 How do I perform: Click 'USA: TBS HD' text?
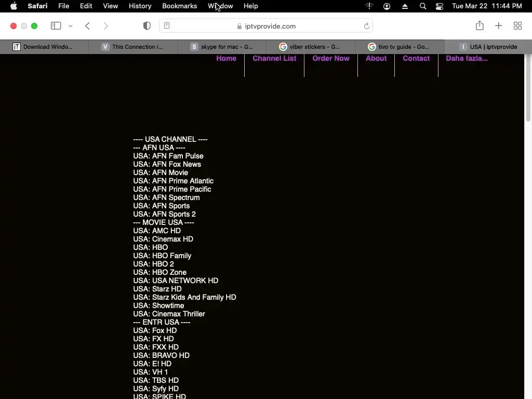coord(156,380)
